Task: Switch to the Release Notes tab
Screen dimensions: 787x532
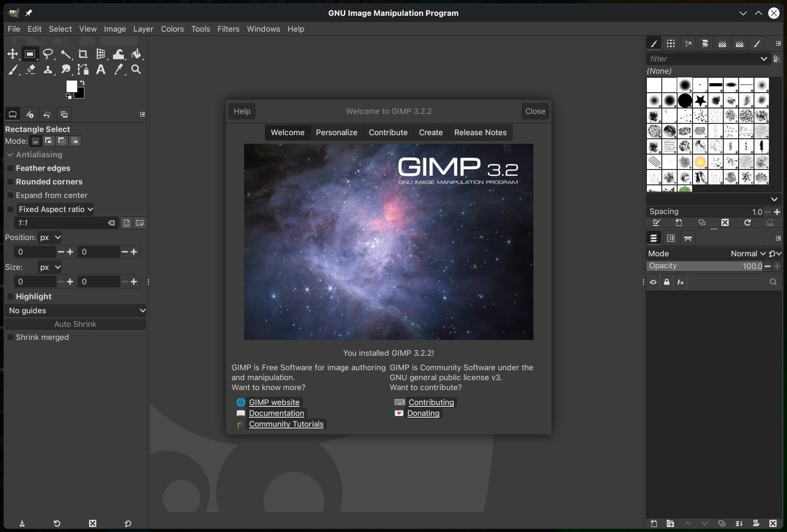Action: 480,132
